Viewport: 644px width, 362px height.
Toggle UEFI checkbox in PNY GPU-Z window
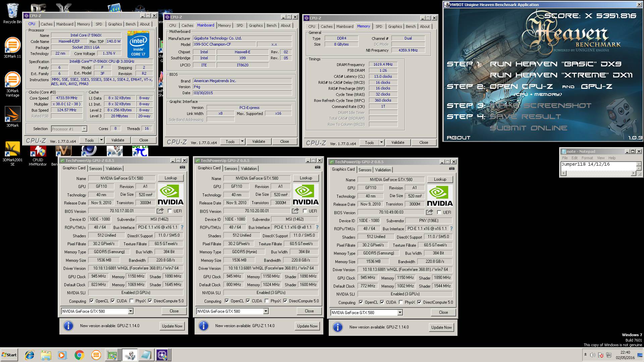click(439, 213)
